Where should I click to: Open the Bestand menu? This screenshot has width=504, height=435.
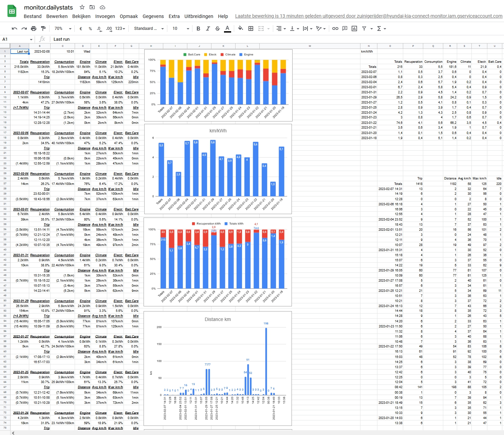point(33,16)
